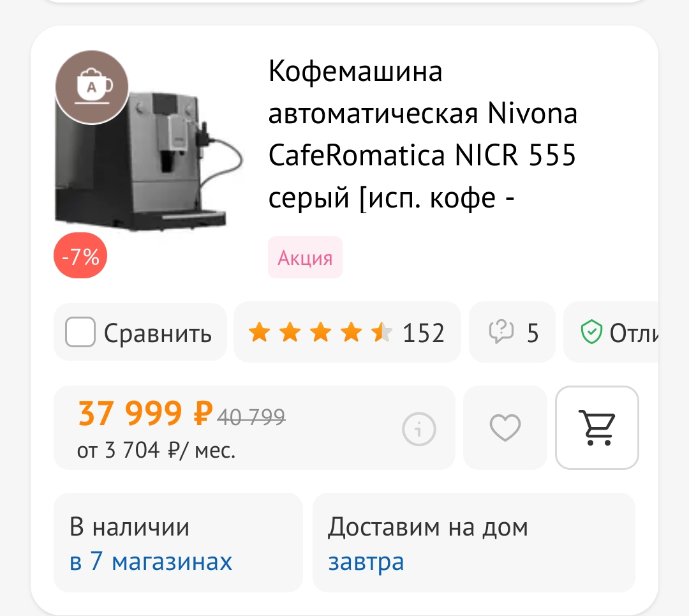Click the green shield reliability icon
The width and height of the screenshot is (689, 616).
(x=591, y=332)
